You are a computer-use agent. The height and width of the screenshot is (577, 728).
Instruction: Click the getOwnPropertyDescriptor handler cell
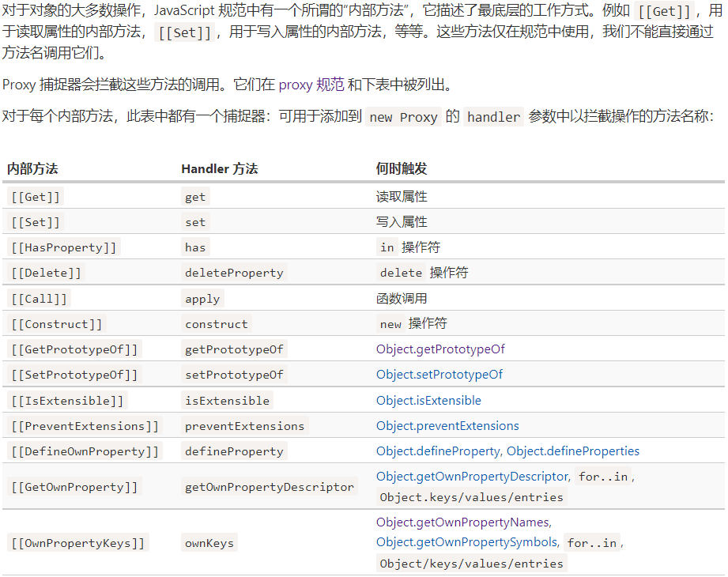(x=270, y=486)
